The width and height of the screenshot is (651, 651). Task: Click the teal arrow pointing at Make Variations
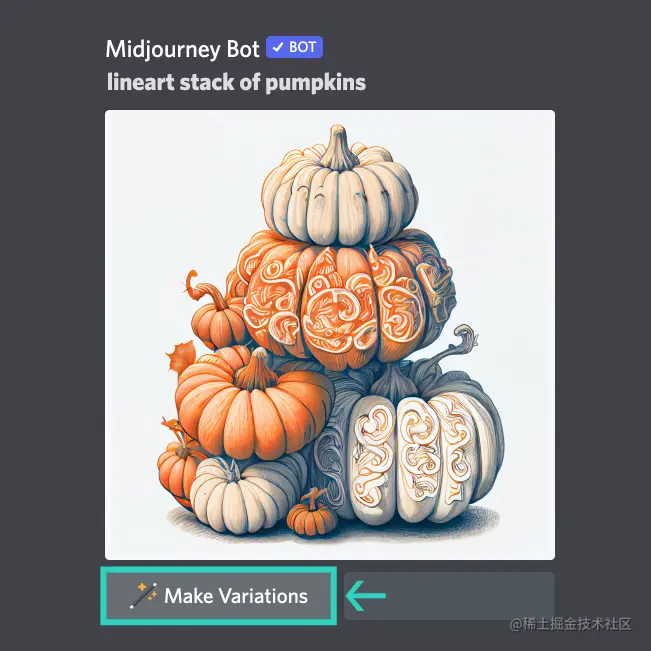(x=366, y=596)
